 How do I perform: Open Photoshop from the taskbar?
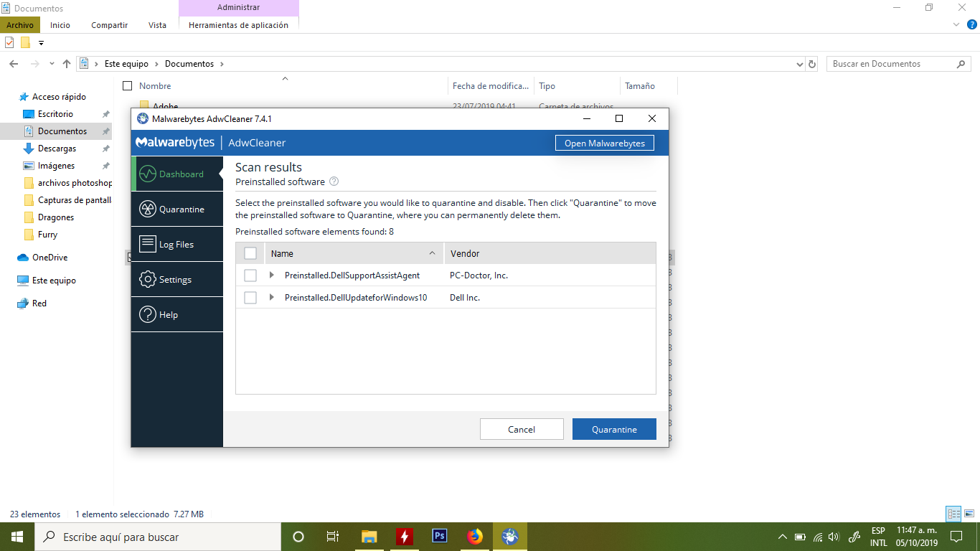click(440, 537)
